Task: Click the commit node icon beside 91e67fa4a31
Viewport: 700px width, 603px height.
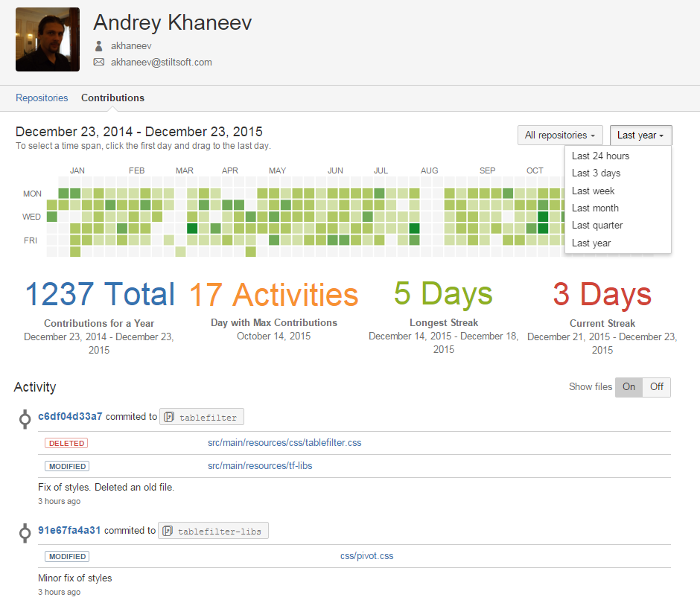Action: tap(25, 532)
